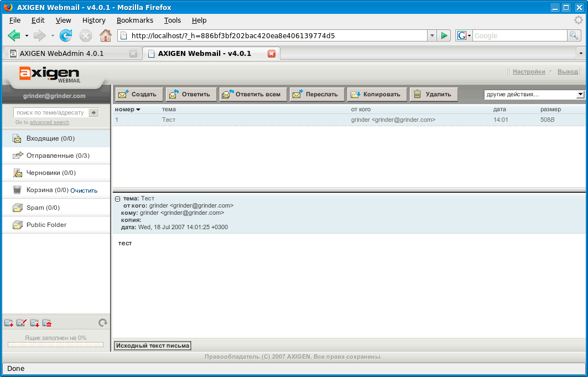Click the Inbox envelope icon next to Входящие
Image resolution: width=588 pixels, height=377 pixels.
pyautogui.click(x=17, y=138)
